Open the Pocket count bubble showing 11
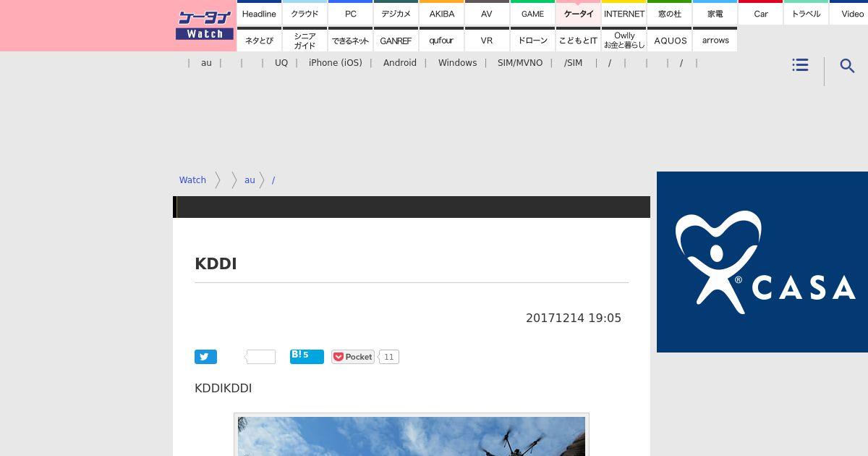 (389, 357)
